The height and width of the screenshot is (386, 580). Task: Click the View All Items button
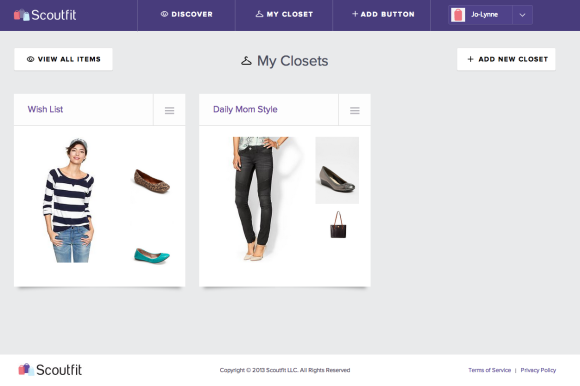click(x=63, y=59)
